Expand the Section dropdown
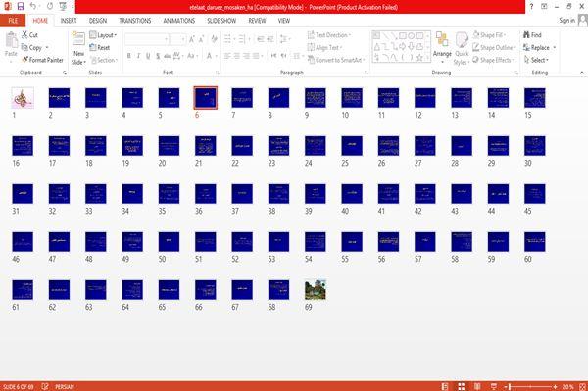This screenshot has width=588, height=391. [x=104, y=60]
